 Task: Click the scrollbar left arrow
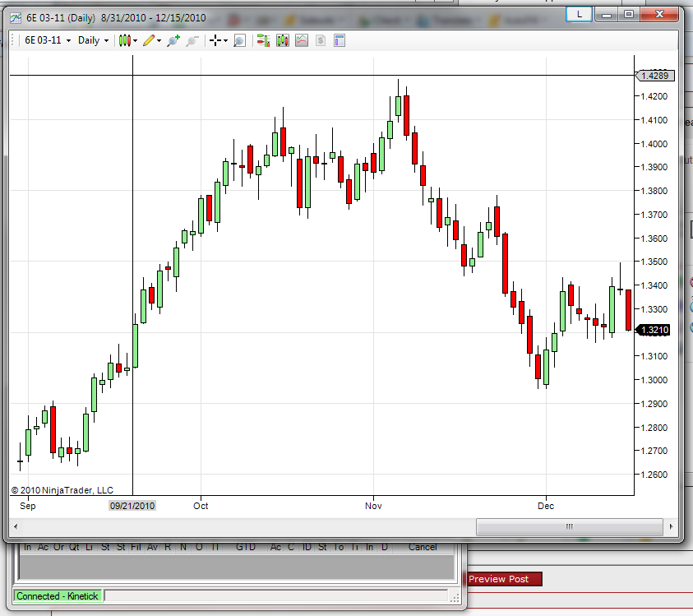point(16,526)
